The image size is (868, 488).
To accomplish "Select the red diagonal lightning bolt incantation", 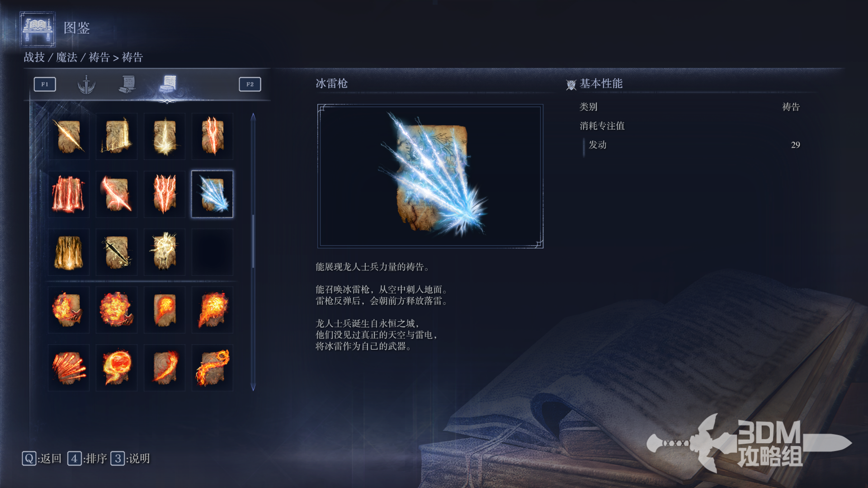I will pos(116,194).
